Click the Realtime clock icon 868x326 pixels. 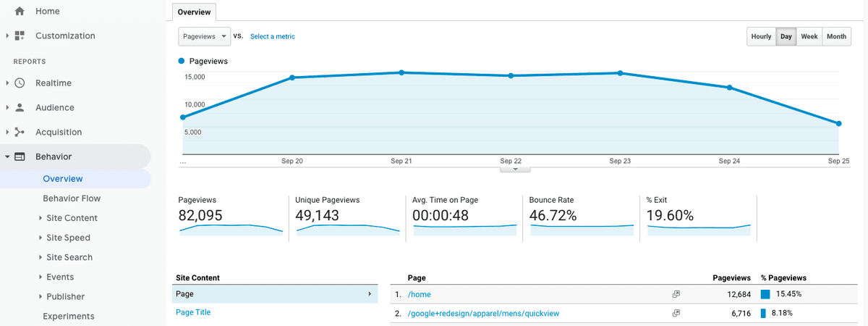[20, 83]
